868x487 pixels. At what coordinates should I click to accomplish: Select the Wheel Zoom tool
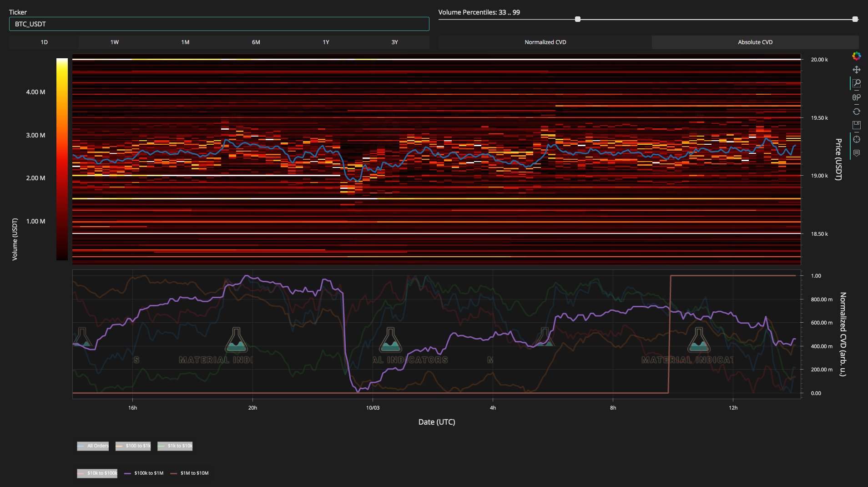pyautogui.click(x=856, y=97)
